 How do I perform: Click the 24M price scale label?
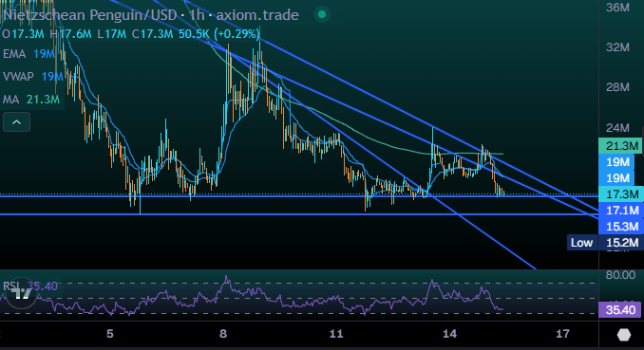click(x=617, y=128)
